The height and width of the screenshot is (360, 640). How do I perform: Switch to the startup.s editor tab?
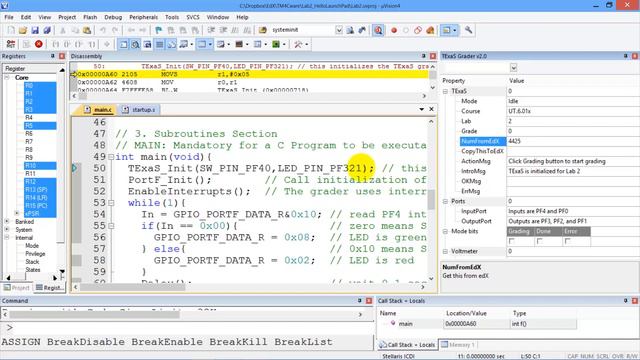click(139, 110)
